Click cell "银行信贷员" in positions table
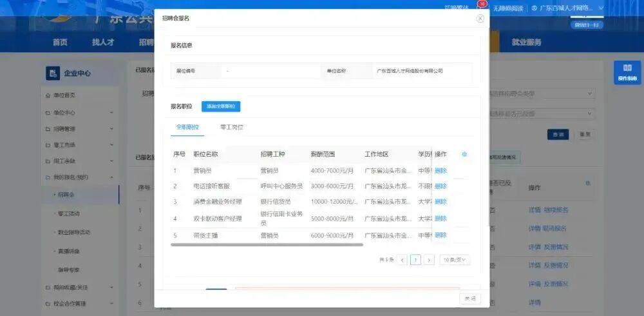 [x=276, y=202]
